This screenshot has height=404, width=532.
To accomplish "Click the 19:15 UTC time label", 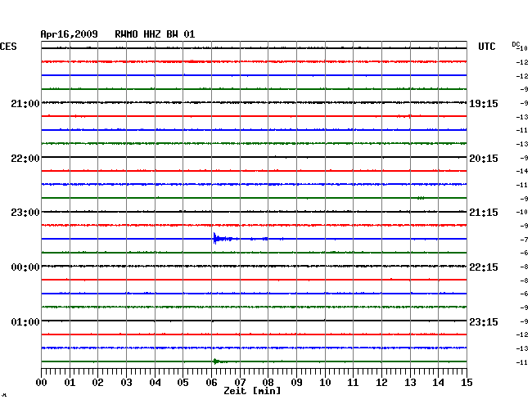I will [484, 104].
